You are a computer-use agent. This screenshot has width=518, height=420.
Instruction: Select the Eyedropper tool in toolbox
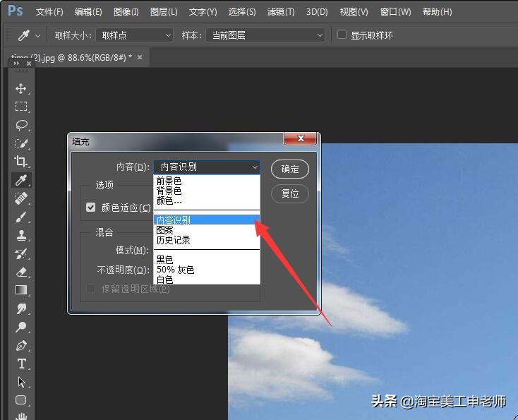pos(21,180)
